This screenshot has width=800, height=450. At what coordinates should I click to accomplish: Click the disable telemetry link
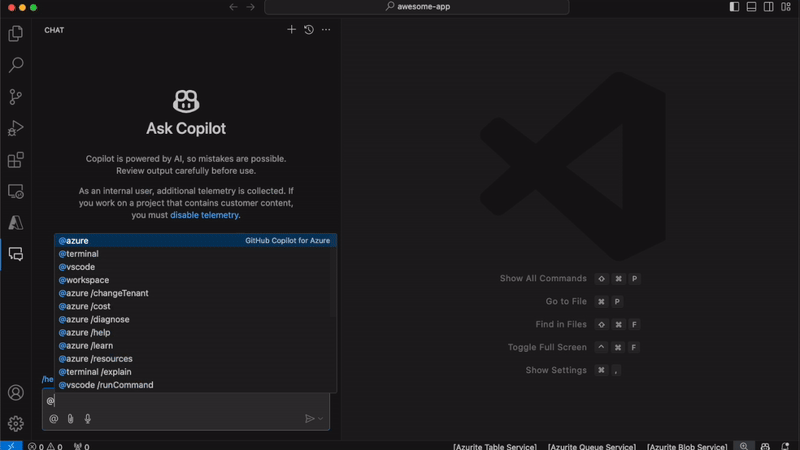click(x=204, y=215)
